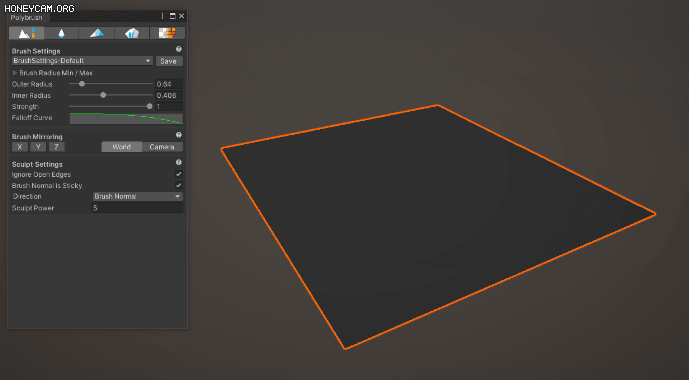This screenshot has height=380, width=689.
Task: Click the Outer Radius value field
Action: point(169,84)
